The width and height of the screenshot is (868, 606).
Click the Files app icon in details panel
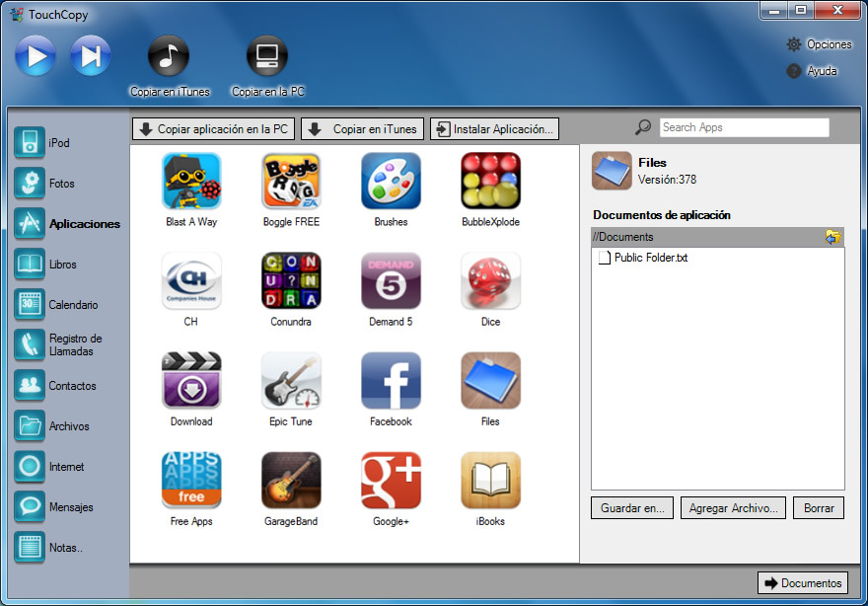pos(612,171)
